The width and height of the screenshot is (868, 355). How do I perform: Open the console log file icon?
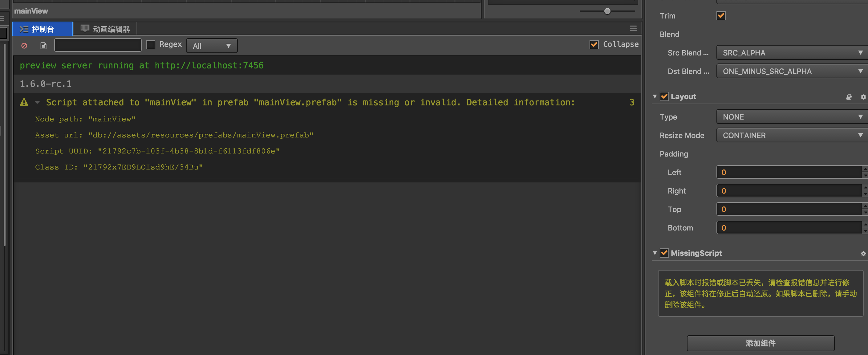[x=43, y=46]
